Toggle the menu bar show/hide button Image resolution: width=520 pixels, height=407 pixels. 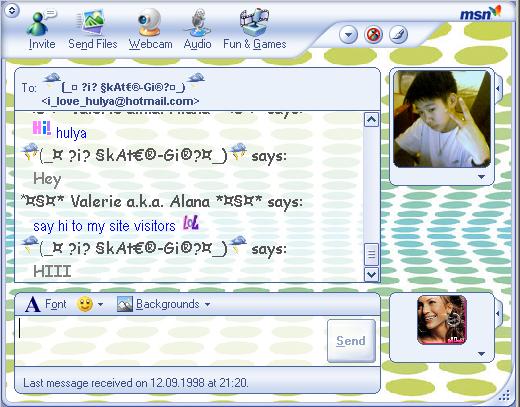point(12,10)
